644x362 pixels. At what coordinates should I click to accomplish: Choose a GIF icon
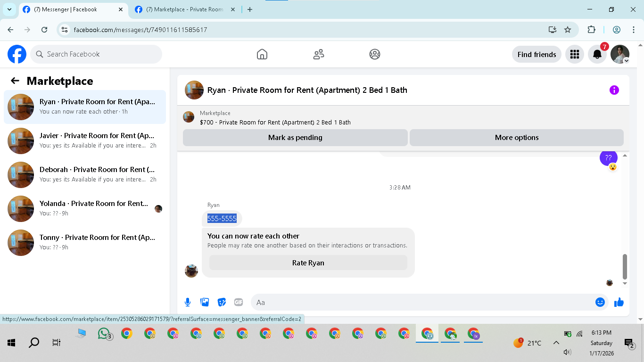[x=239, y=302]
